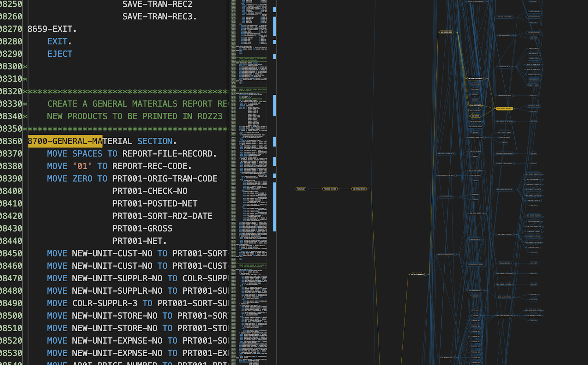Toggle collapse on the 601-DO-MISCELLANEOUS node
This screenshot has height=365, width=588.
(x=485, y=79)
